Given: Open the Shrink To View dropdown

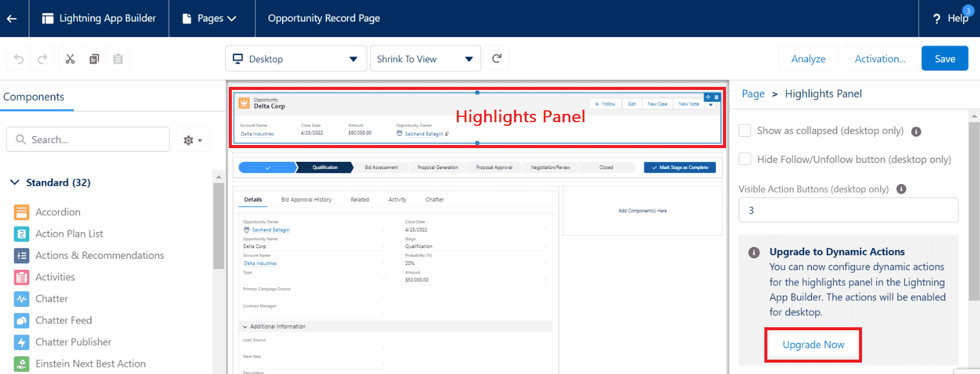Looking at the screenshot, I should click(x=425, y=59).
